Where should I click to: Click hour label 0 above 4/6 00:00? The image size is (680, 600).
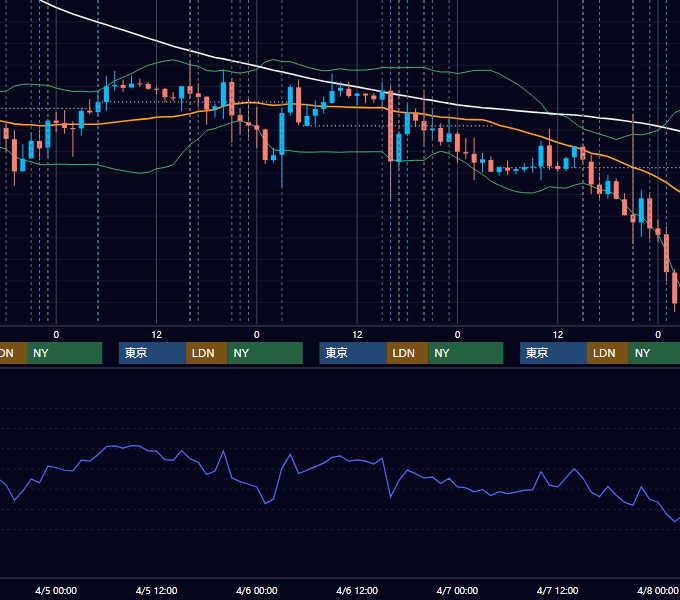coord(257,335)
